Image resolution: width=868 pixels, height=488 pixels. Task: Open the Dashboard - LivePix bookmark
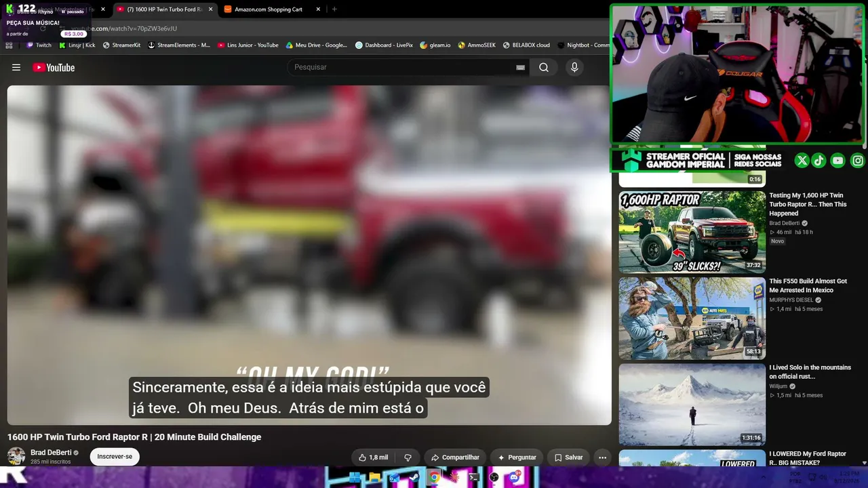(x=384, y=45)
